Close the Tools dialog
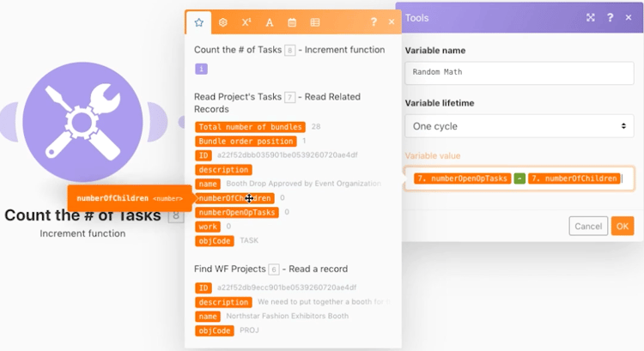This screenshot has height=351, width=644. [629, 17]
